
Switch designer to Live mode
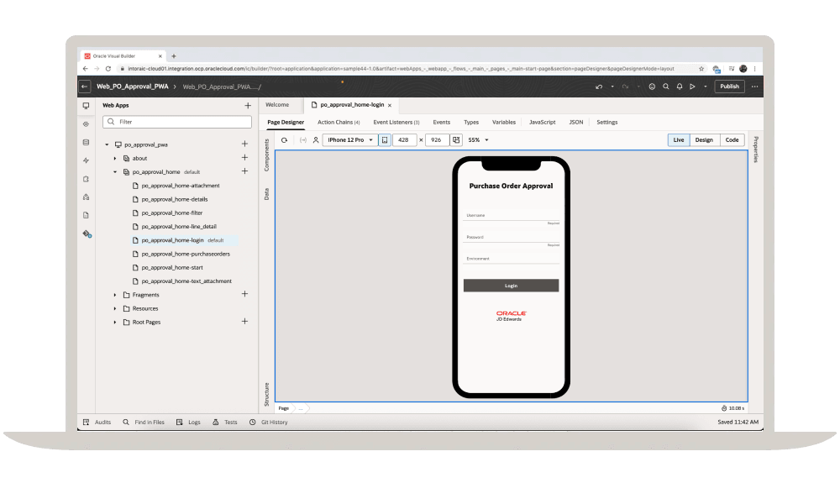tap(679, 139)
